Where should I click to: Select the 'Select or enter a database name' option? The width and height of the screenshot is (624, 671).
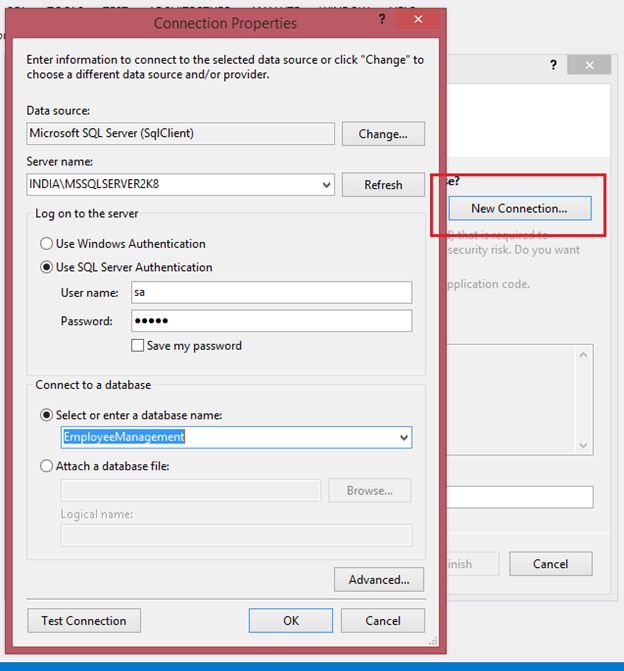point(46,415)
